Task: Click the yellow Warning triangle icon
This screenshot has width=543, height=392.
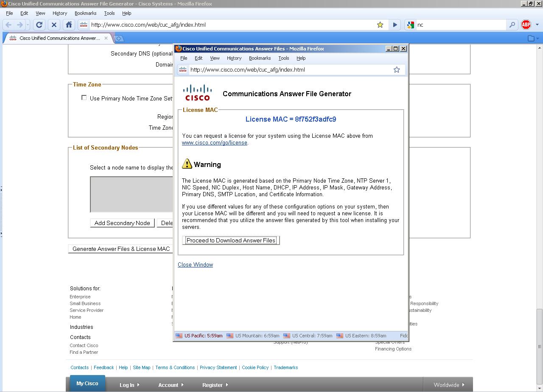Action: pos(187,164)
